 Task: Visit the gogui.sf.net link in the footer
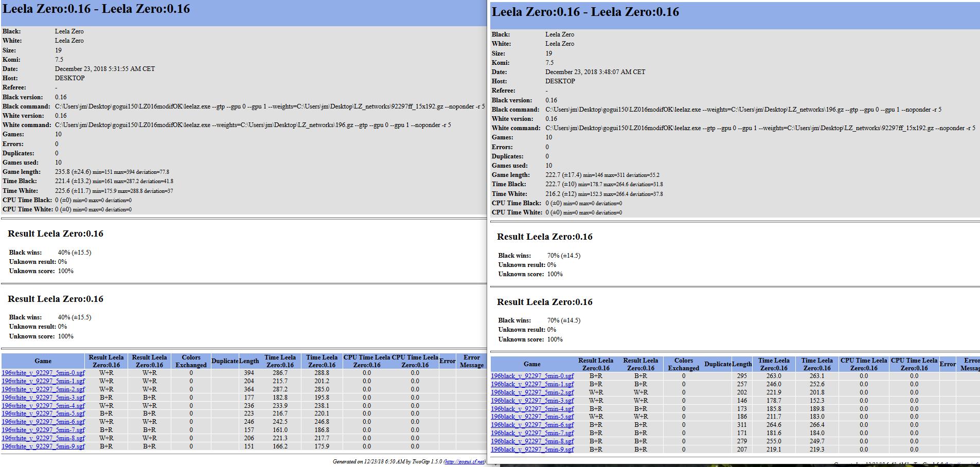click(464, 461)
